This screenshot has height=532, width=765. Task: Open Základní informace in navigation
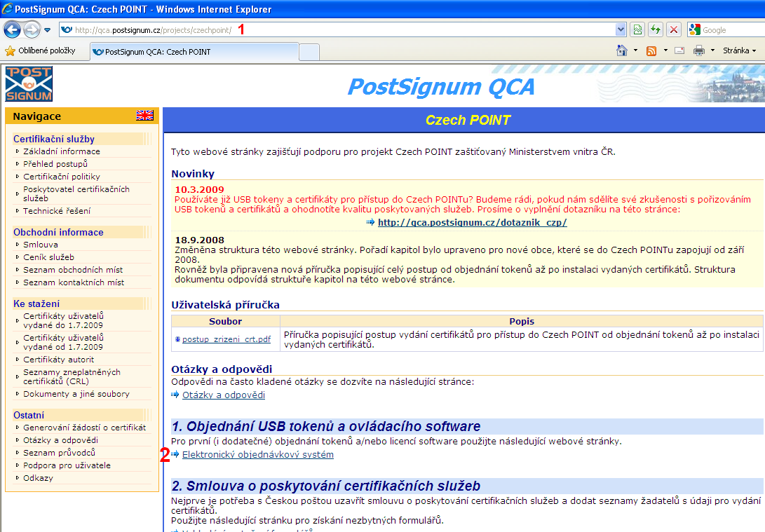point(62,151)
